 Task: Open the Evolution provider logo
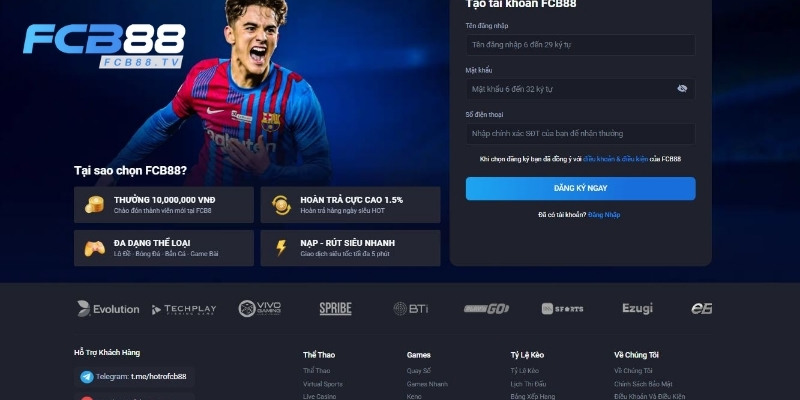(x=108, y=309)
